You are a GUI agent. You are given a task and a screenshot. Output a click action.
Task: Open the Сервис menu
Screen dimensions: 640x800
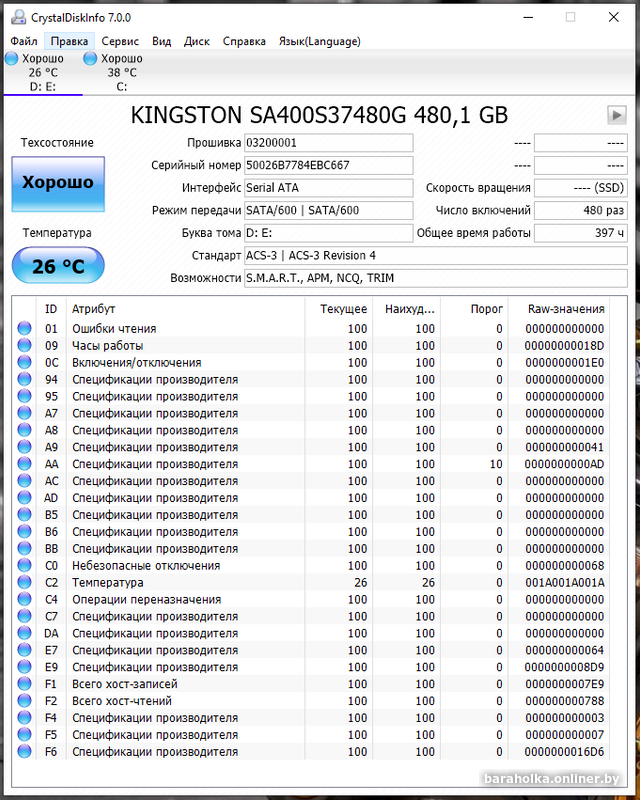pyautogui.click(x=120, y=41)
